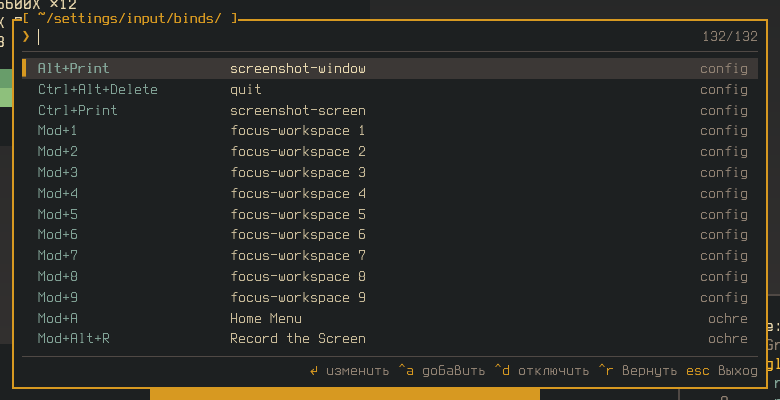780x400 pixels.
Task: Select the Alt+Print screenshot-window binding
Action: pyautogui.click(x=390, y=68)
